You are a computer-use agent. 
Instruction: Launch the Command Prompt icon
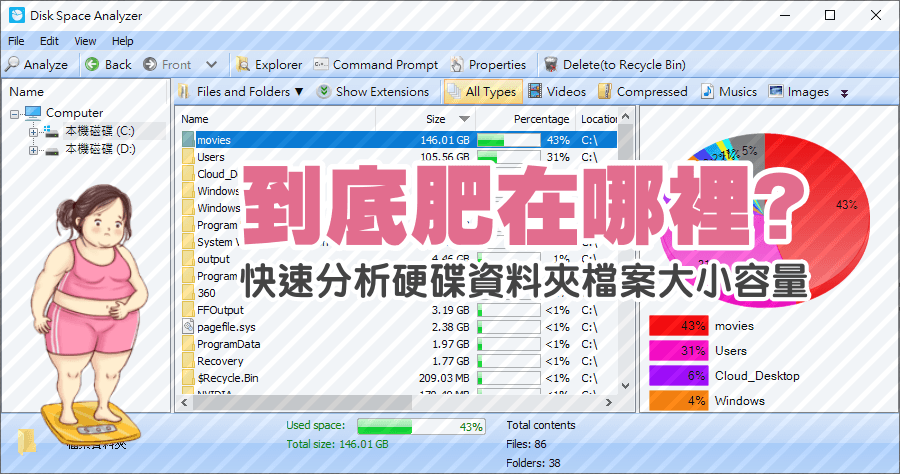point(321,64)
